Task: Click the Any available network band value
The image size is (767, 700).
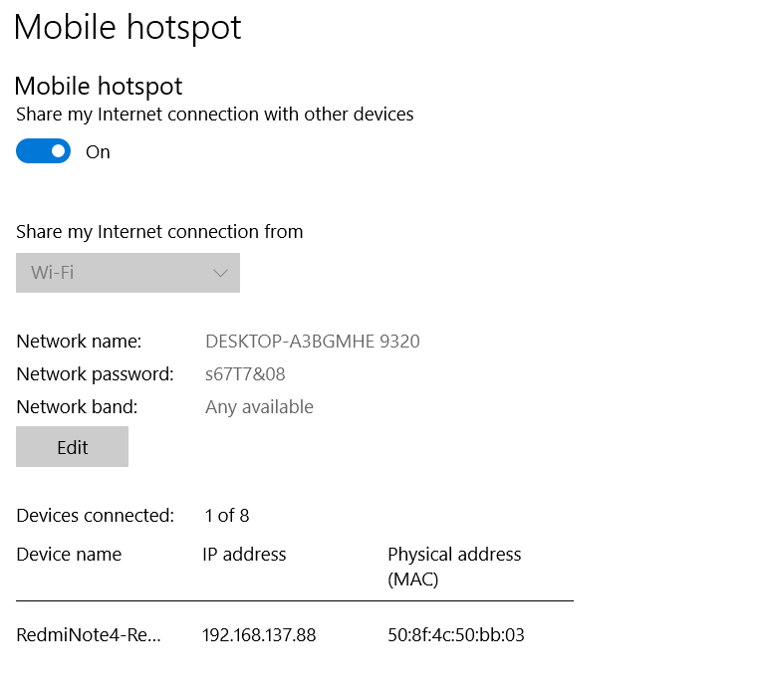Action: [259, 407]
